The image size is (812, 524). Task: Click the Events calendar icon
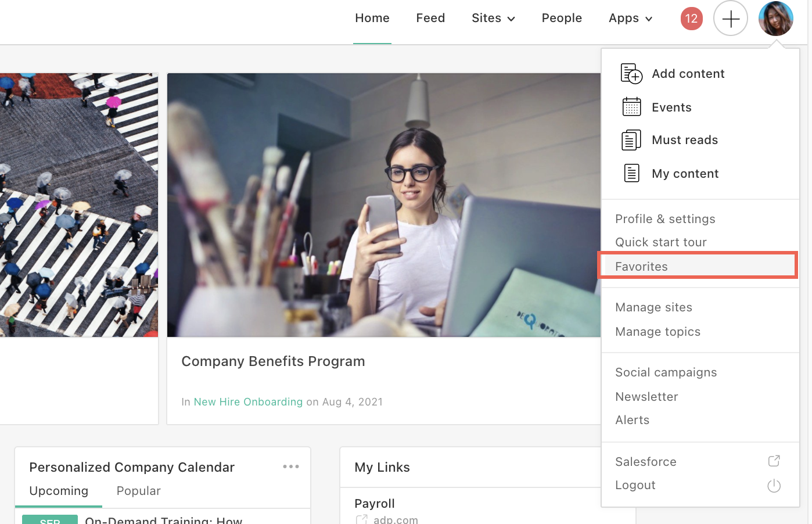click(x=631, y=107)
